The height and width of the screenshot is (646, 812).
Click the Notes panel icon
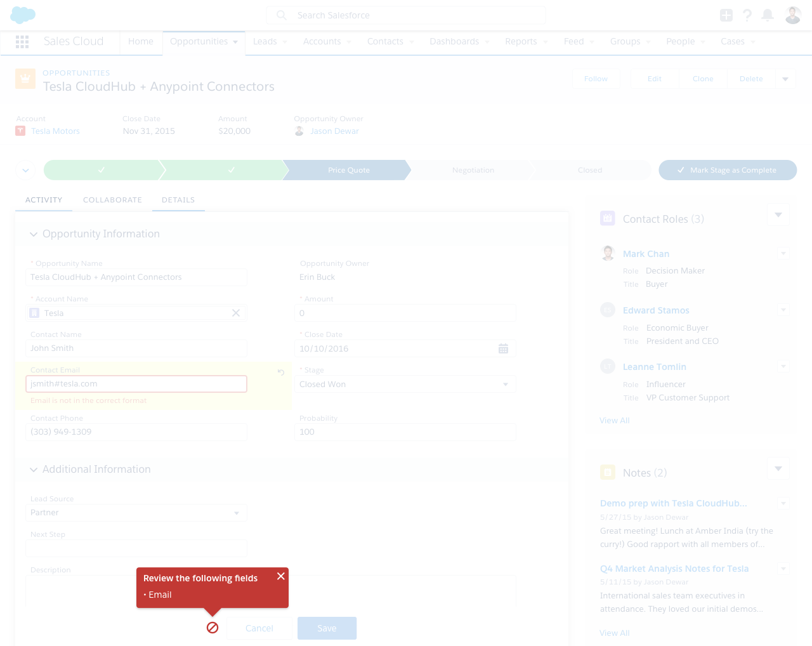(607, 472)
